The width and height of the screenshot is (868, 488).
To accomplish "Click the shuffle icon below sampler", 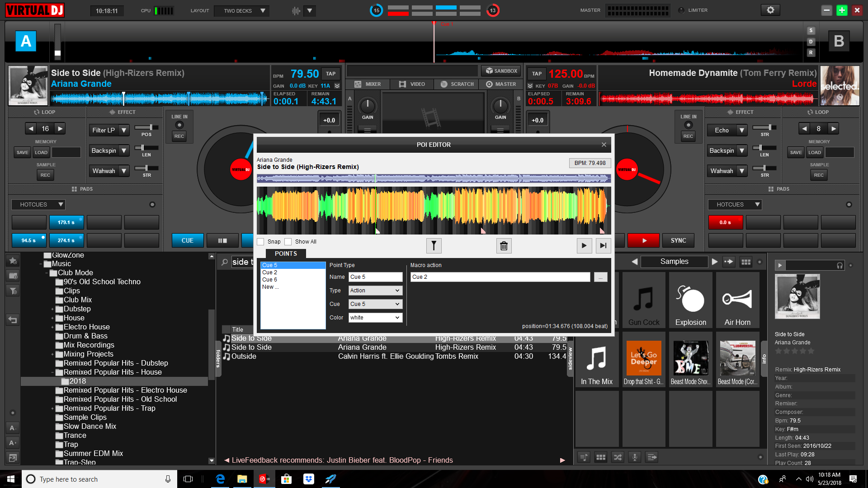I will (618, 457).
